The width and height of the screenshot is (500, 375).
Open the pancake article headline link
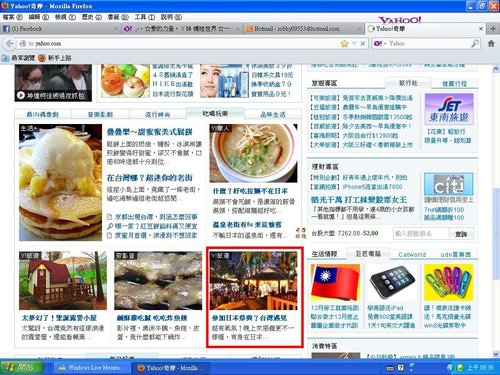coord(150,132)
